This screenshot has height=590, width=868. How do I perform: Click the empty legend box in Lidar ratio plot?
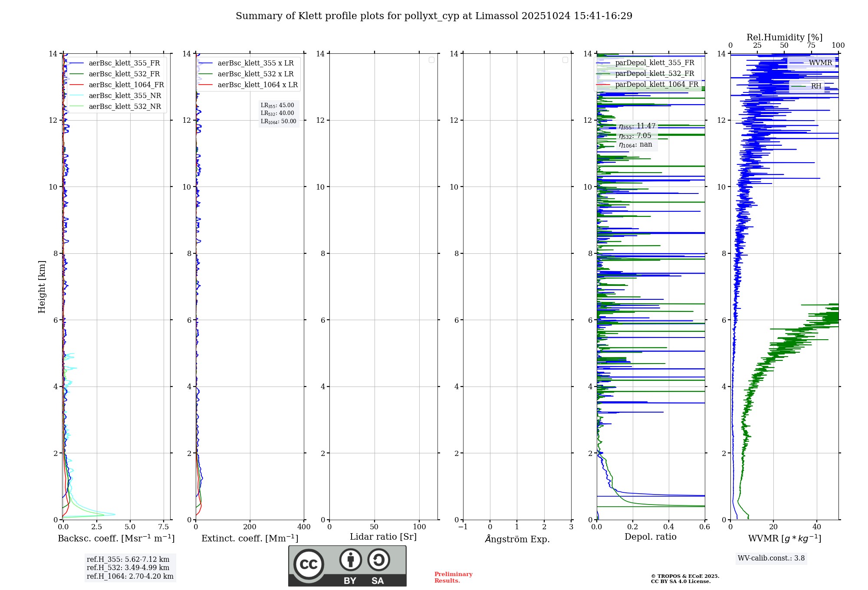pyautogui.click(x=431, y=60)
